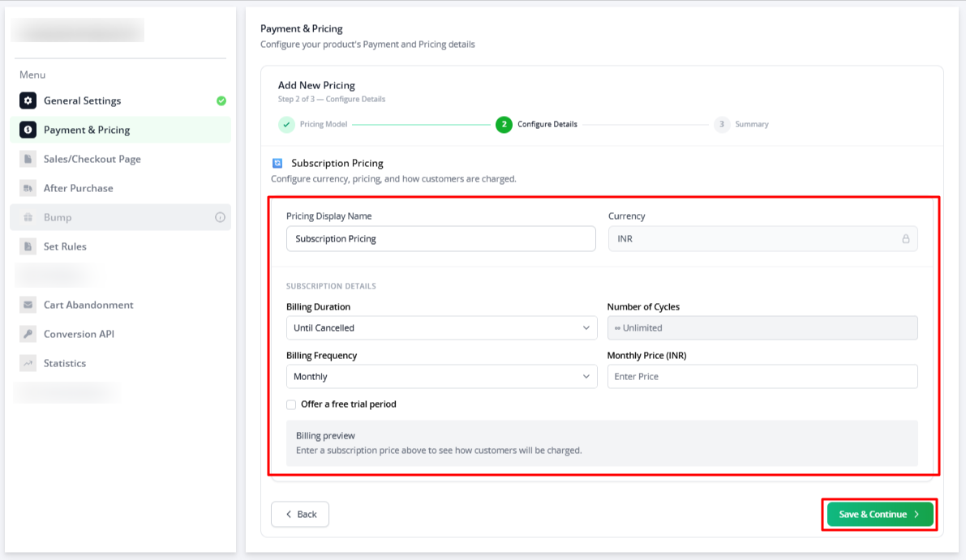Click the Configure Details step label
Image resolution: width=966 pixels, height=560 pixels.
click(547, 124)
